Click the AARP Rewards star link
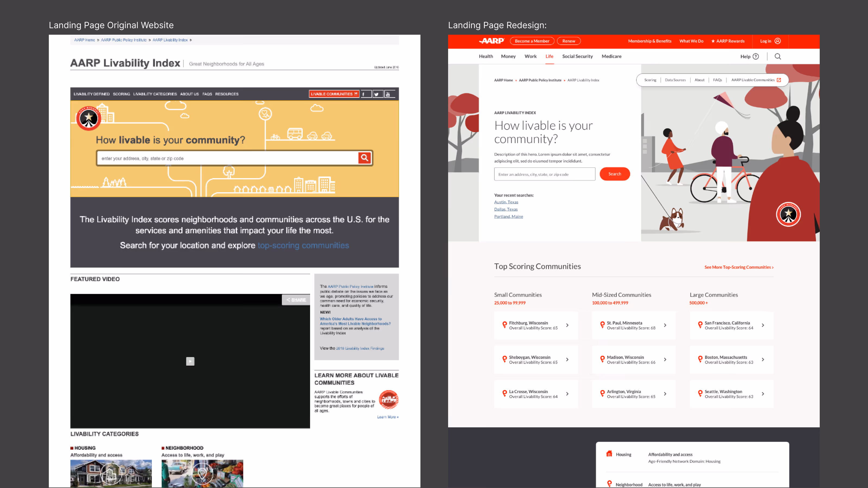 [x=728, y=41]
